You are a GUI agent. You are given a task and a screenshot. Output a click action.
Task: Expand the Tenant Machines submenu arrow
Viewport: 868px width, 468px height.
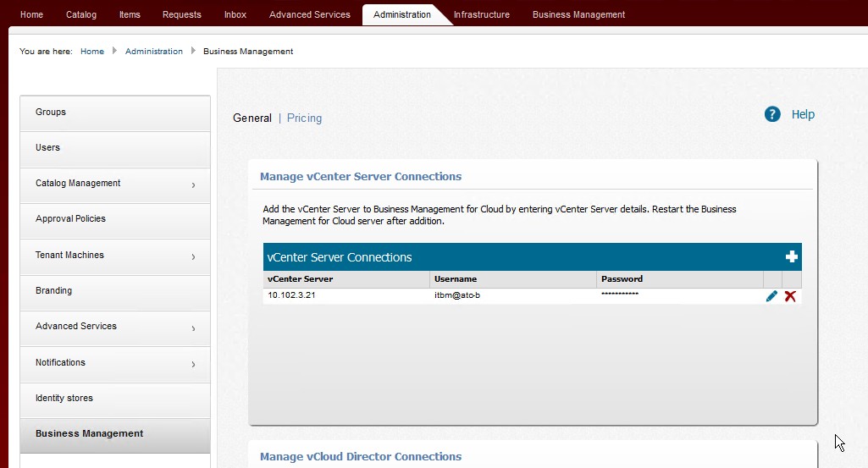pos(193,256)
